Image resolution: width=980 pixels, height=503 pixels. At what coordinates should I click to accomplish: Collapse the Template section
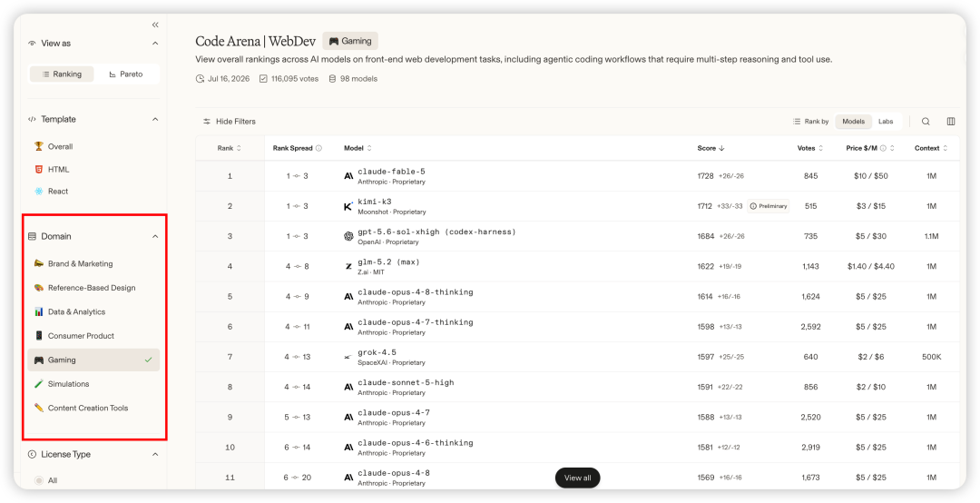click(156, 119)
